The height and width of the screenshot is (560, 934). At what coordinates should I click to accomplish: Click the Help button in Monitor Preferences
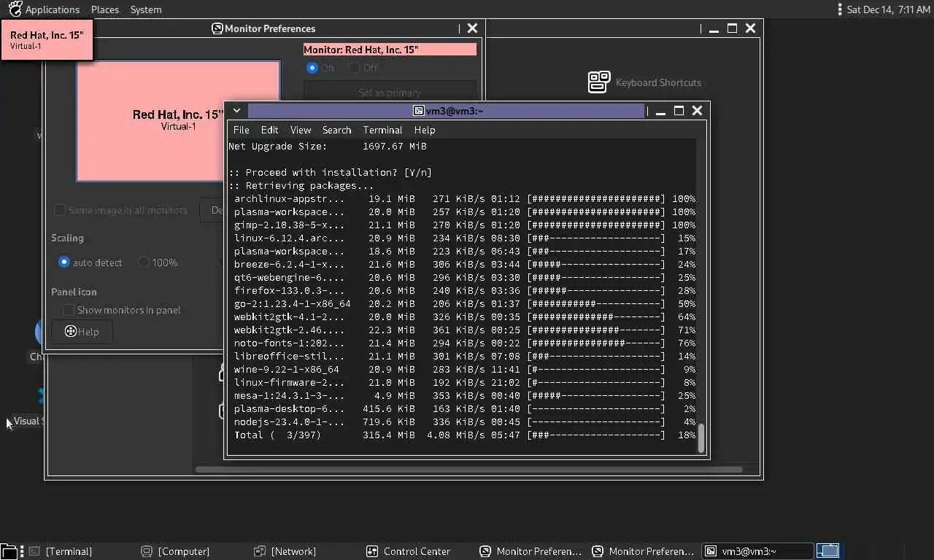pyautogui.click(x=82, y=332)
